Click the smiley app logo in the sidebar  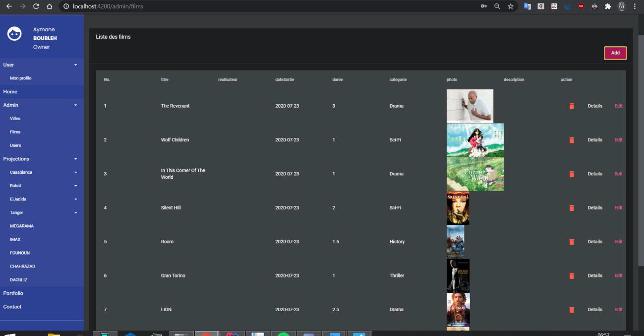14,34
